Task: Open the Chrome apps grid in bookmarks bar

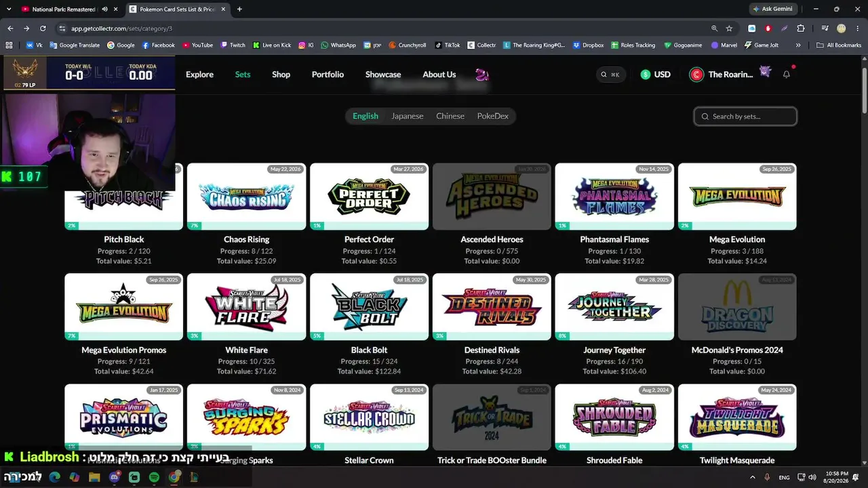Action: [9, 45]
